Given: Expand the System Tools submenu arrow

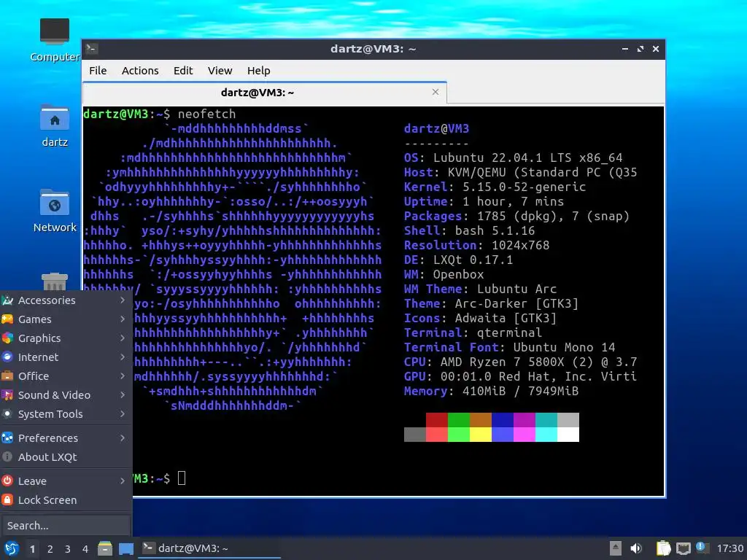Looking at the screenshot, I should 123,414.
